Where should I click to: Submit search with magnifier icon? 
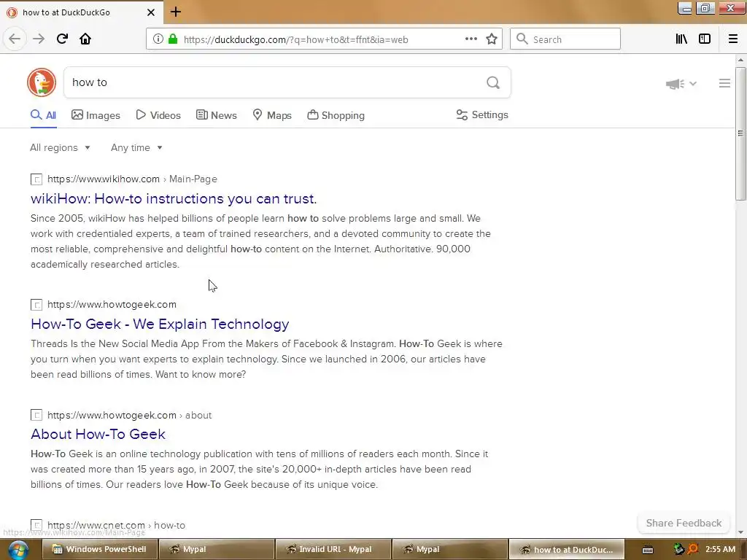493,83
